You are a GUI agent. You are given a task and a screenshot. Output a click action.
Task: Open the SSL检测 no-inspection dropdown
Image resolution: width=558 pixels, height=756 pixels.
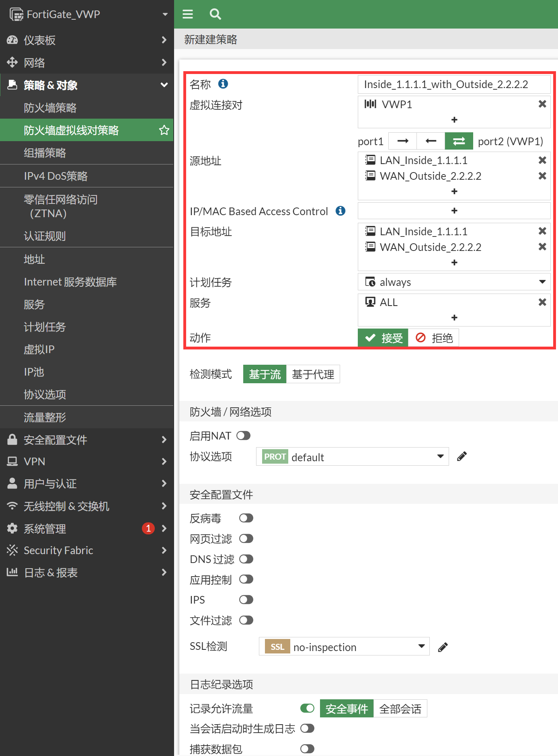(x=344, y=647)
